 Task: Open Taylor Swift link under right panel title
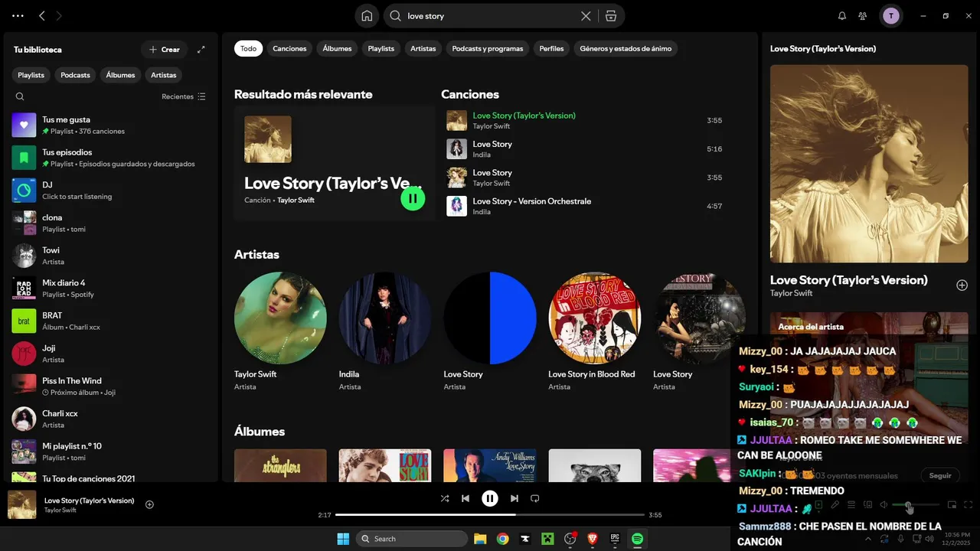pyautogui.click(x=792, y=293)
